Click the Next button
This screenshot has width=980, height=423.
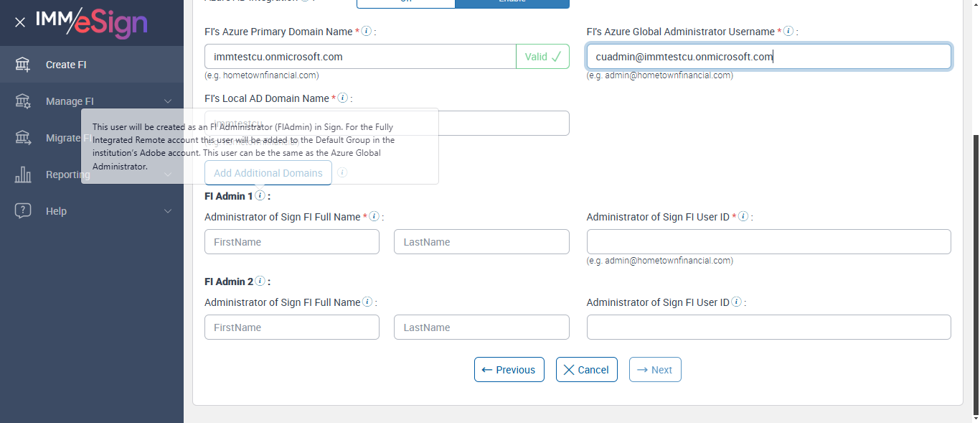655,370
